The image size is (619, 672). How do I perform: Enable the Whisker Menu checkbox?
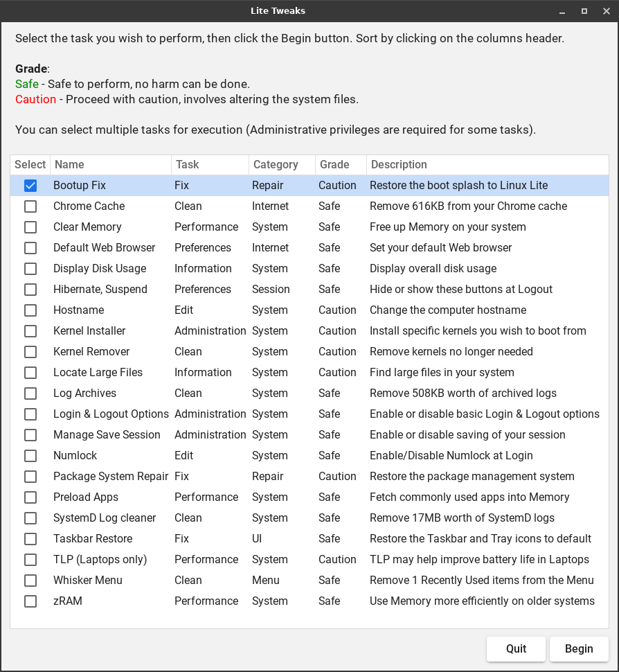tap(30, 581)
